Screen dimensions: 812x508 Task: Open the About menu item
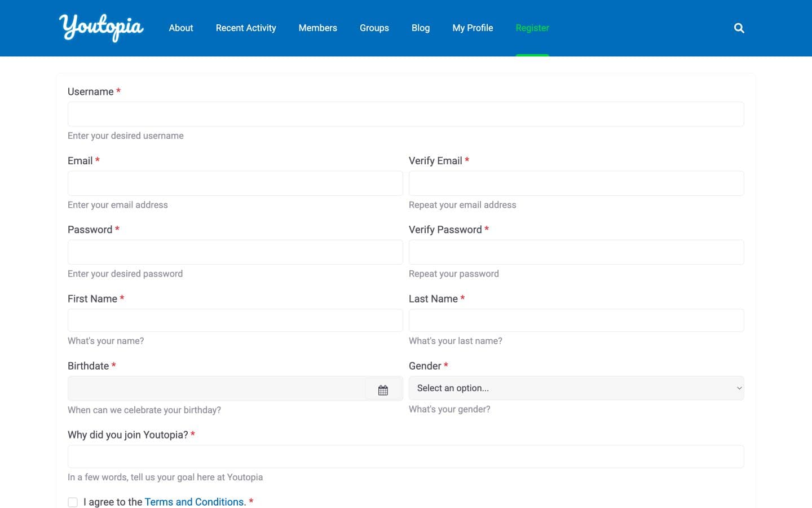pos(181,28)
